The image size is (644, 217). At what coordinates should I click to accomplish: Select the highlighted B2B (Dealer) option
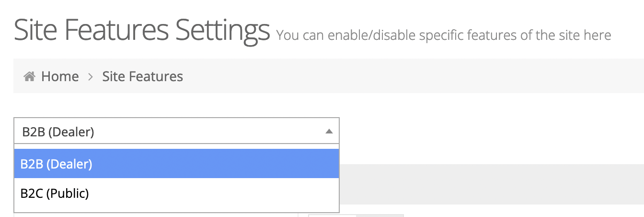tap(176, 164)
